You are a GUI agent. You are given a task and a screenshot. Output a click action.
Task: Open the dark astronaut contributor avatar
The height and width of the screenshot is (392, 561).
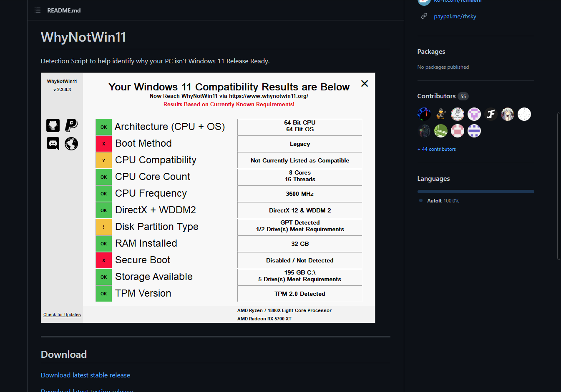424,131
